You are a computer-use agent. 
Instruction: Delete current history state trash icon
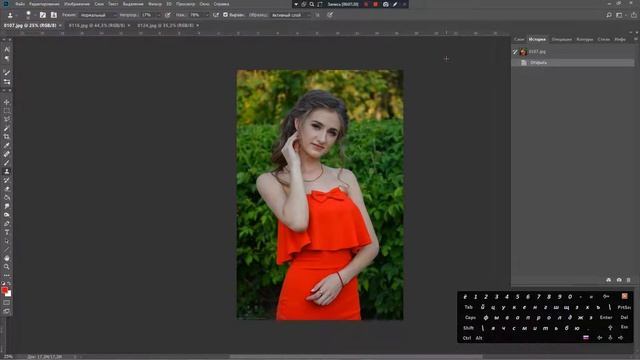click(x=629, y=280)
